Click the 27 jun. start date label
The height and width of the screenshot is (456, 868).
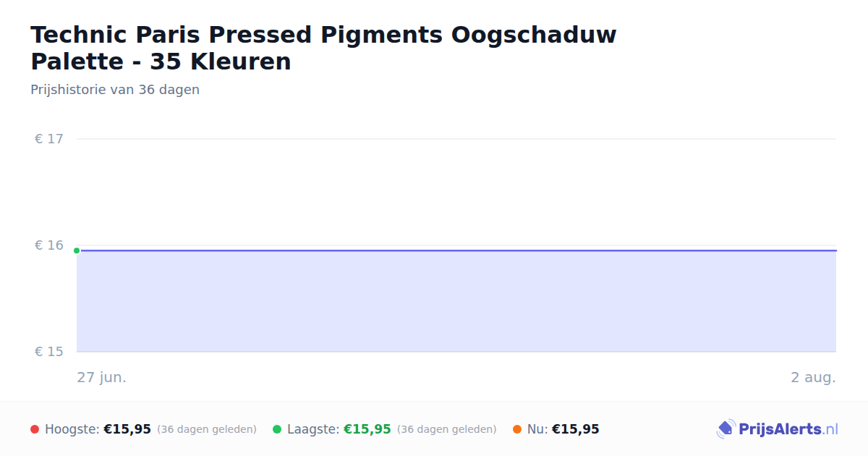(102, 377)
